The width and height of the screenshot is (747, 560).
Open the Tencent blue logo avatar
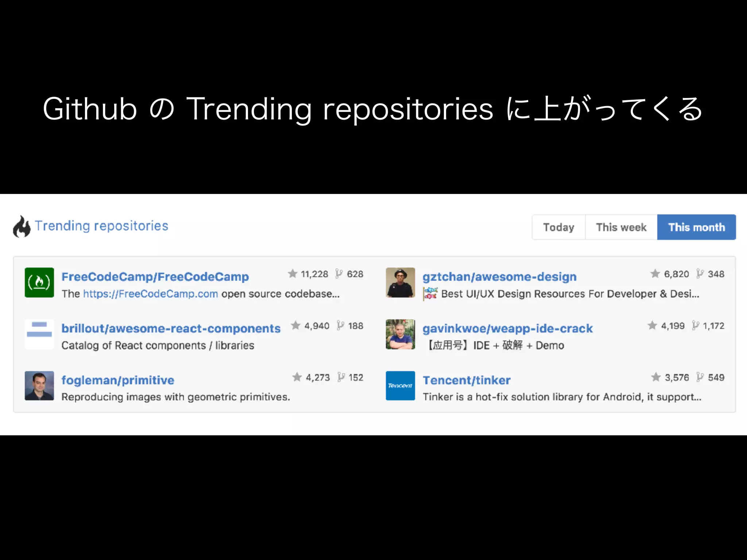pyautogui.click(x=400, y=386)
